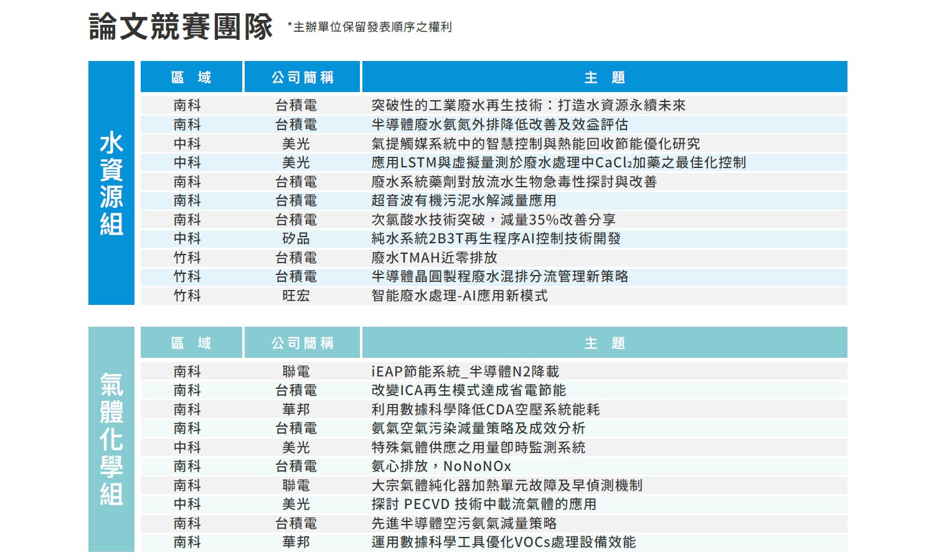Click 主題 header in the 氣體化學組 table
The height and width of the screenshot is (560, 934).
(604, 343)
